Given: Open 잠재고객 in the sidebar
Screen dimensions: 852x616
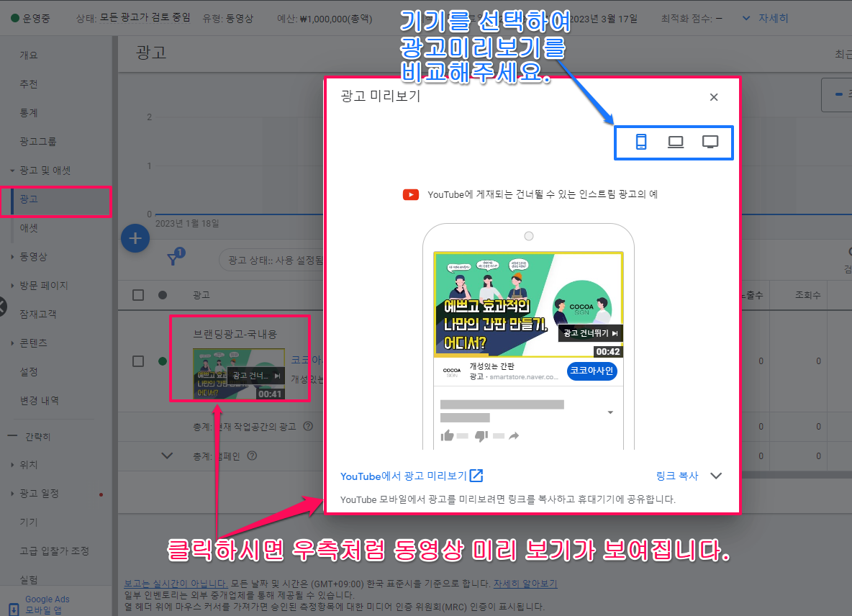Looking at the screenshot, I should pos(38,314).
